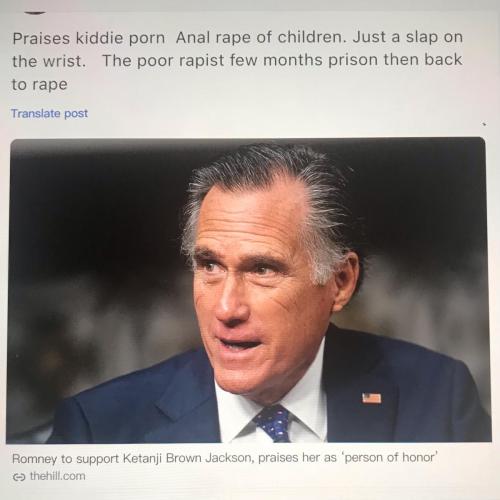Image resolution: width=500 pixels, height=500 pixels.
Task: Click the word 'praises' in the card headline
Action: pos(278,458)
